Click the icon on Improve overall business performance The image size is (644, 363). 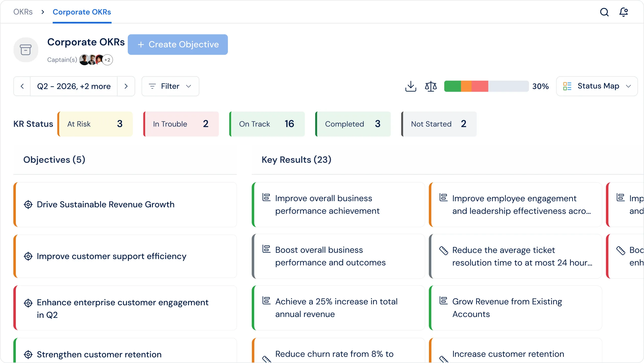[x=266, y=197]
